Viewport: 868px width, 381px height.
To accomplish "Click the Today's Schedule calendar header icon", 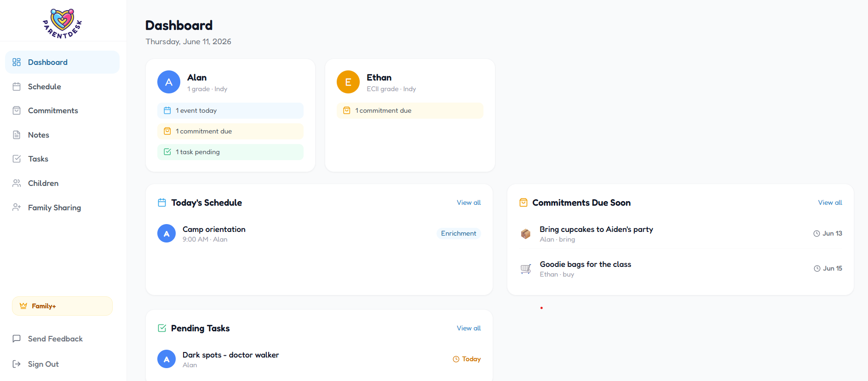I will click(162, 202).
